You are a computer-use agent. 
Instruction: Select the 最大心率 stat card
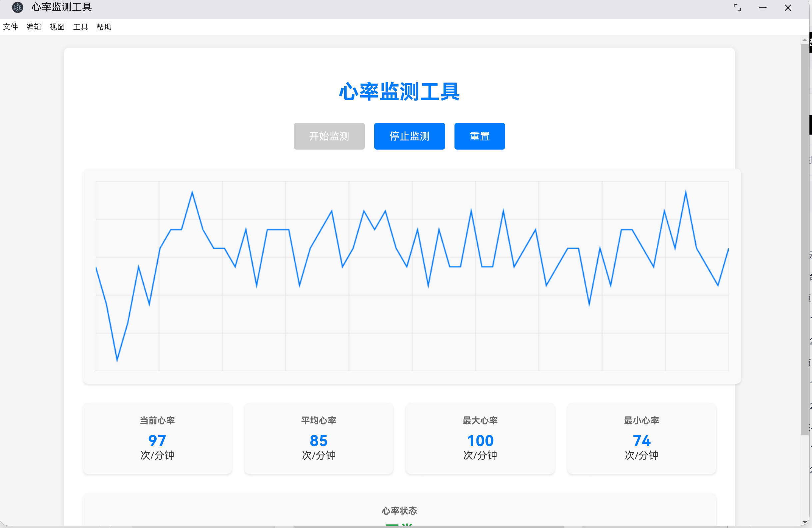pos(480,439)
